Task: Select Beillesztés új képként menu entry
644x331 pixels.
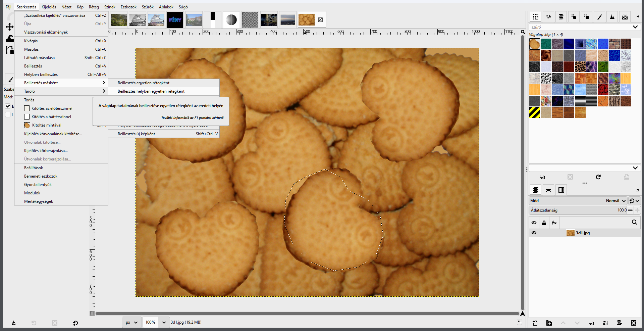Action: [164, 134]
